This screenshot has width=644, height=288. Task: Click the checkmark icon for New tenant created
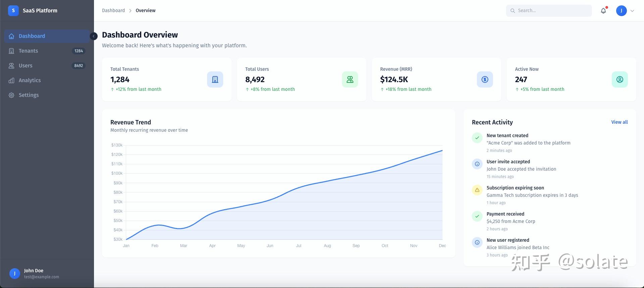[477, 138]
